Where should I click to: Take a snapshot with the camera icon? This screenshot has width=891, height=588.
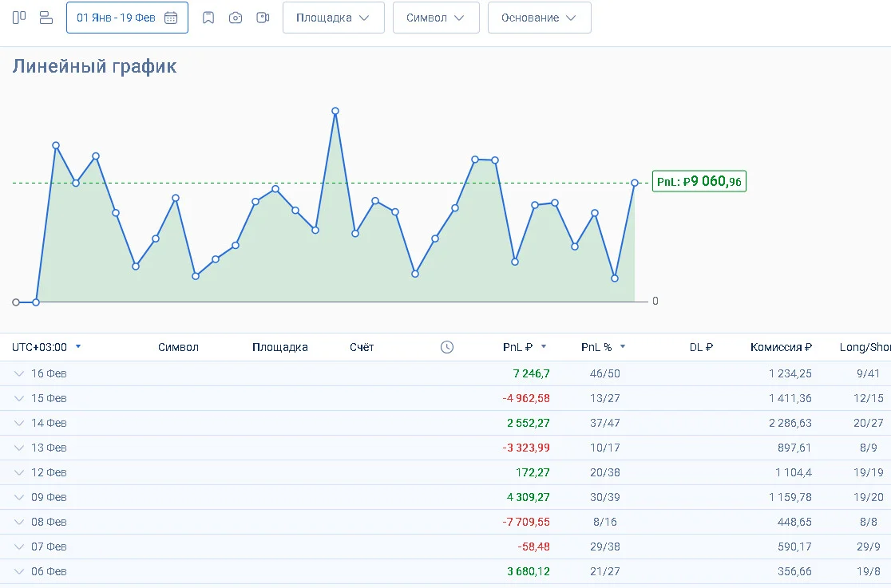(x=236, y=18)
